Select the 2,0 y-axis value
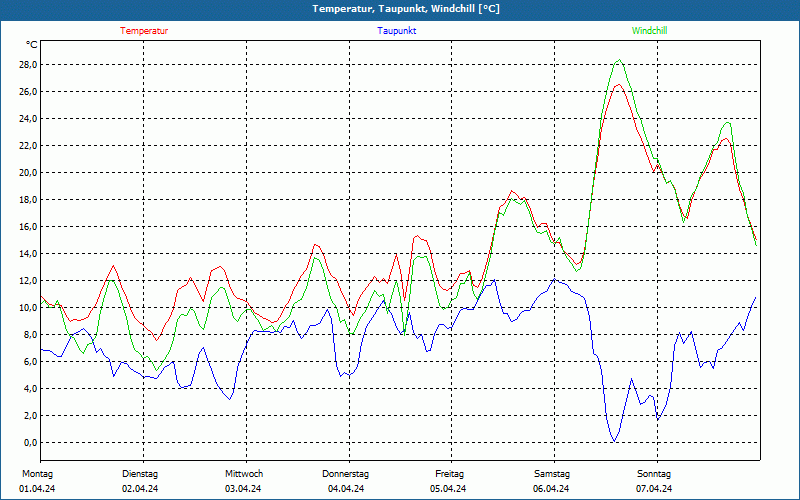 point(30,416)
